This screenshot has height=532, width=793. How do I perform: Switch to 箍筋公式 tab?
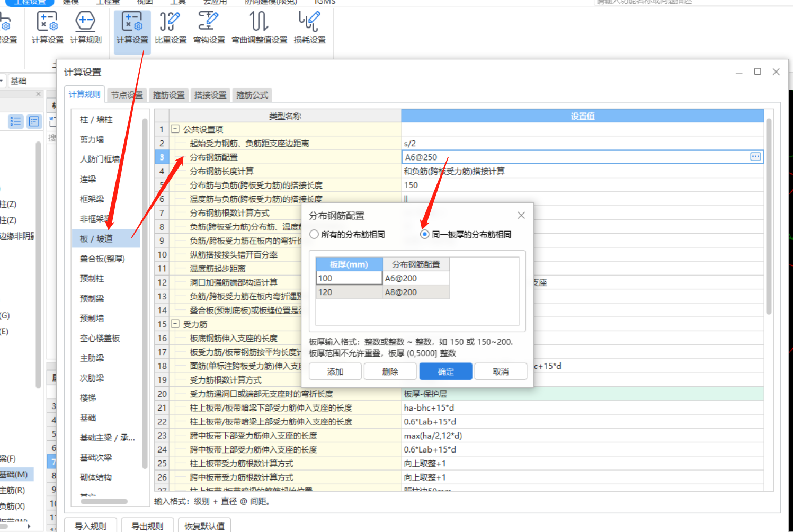coord(252,95)
